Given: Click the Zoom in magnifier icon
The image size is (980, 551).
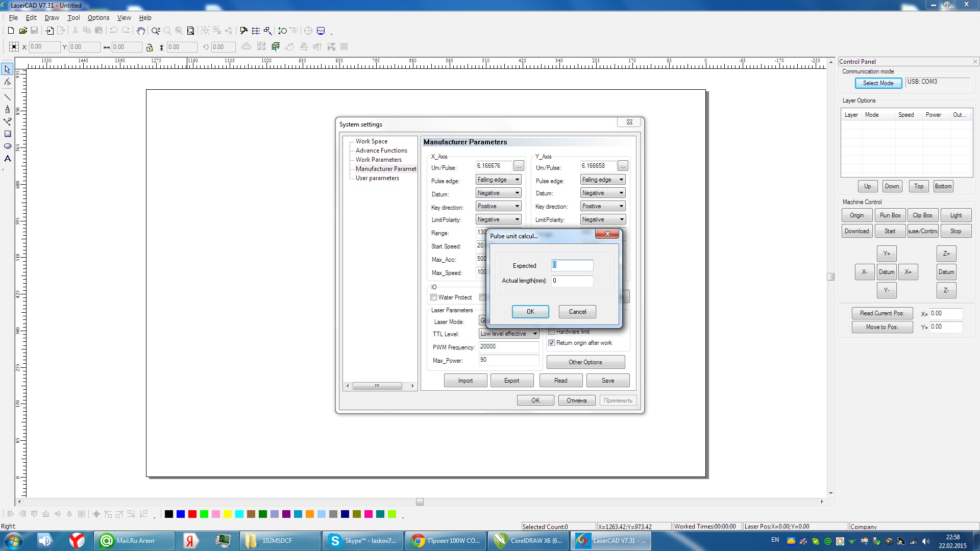Looking at the screenshot, I should click(x=155, y=31).
